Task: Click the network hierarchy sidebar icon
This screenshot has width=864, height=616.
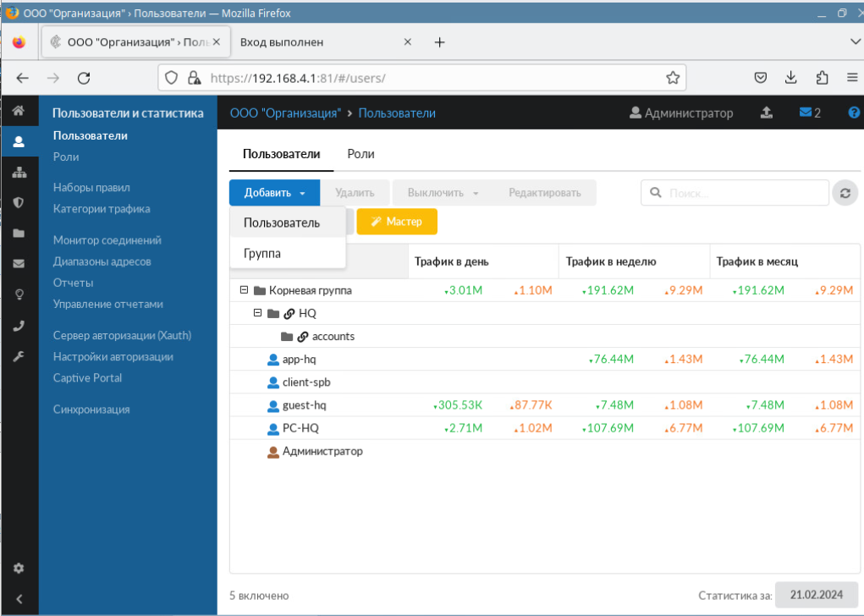Action: tap(19, 173)
